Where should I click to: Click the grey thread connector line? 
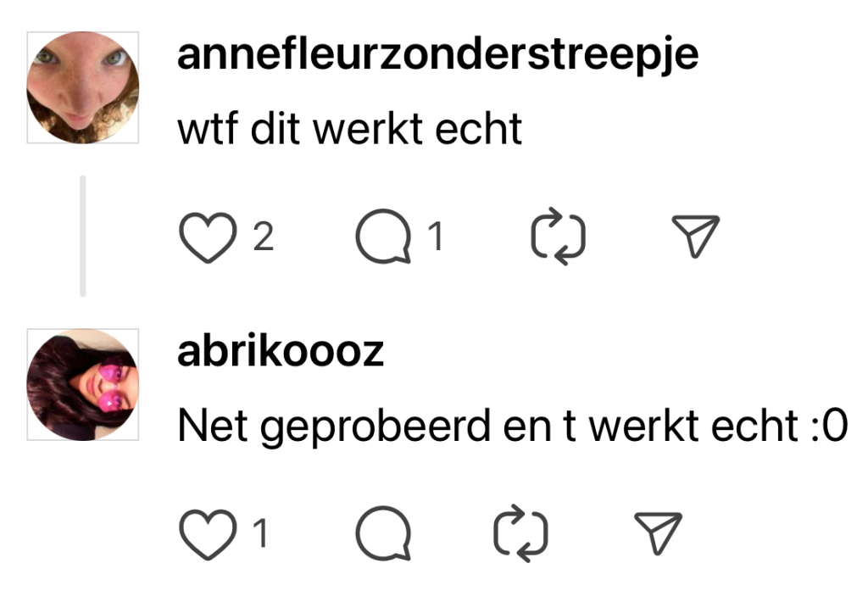tap(83, 236)
